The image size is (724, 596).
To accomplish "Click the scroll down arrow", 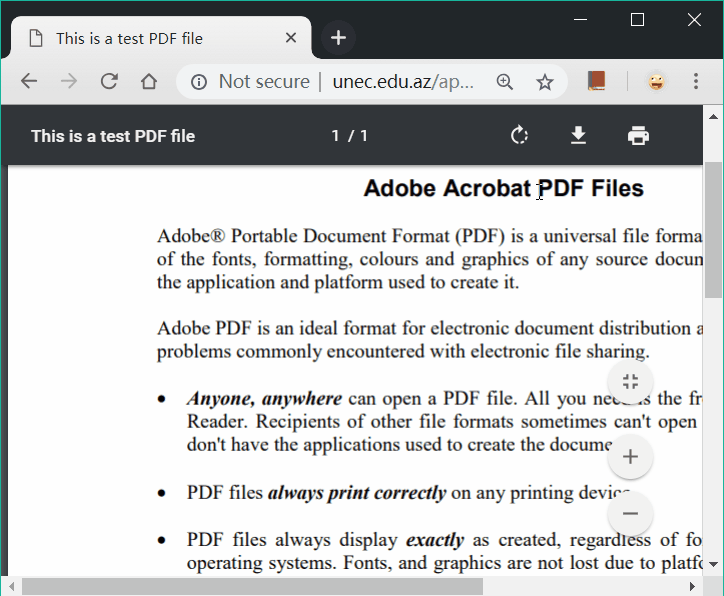I will click(x=713, y=564).
